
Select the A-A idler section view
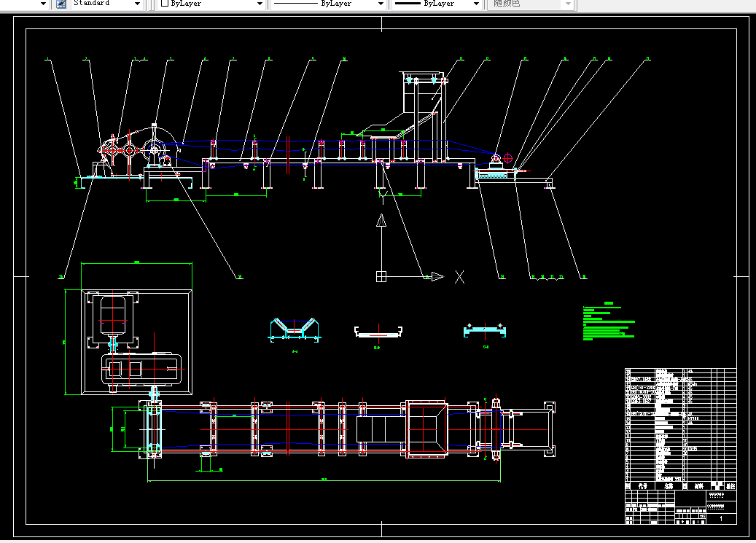[x=294, y=330]
